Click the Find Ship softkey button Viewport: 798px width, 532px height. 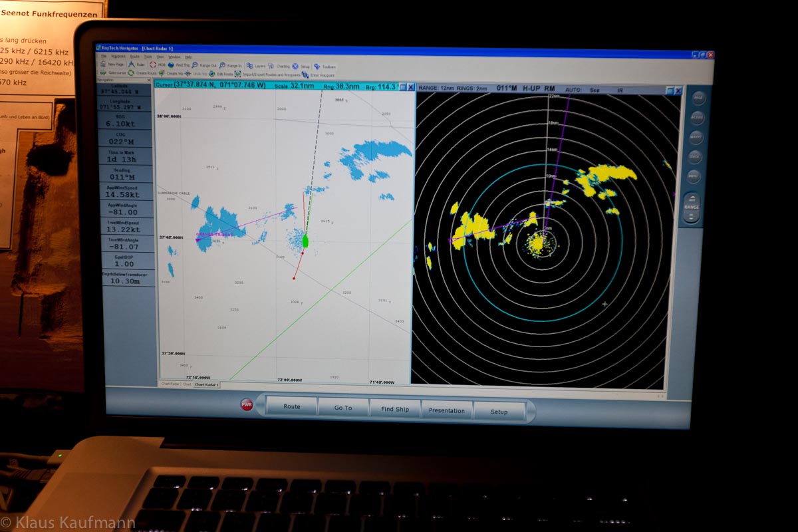[x=395, y=409]
